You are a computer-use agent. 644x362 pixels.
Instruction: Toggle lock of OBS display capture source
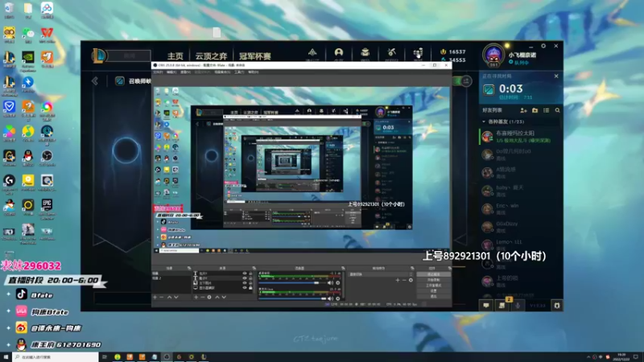click(x=250, y=288)
